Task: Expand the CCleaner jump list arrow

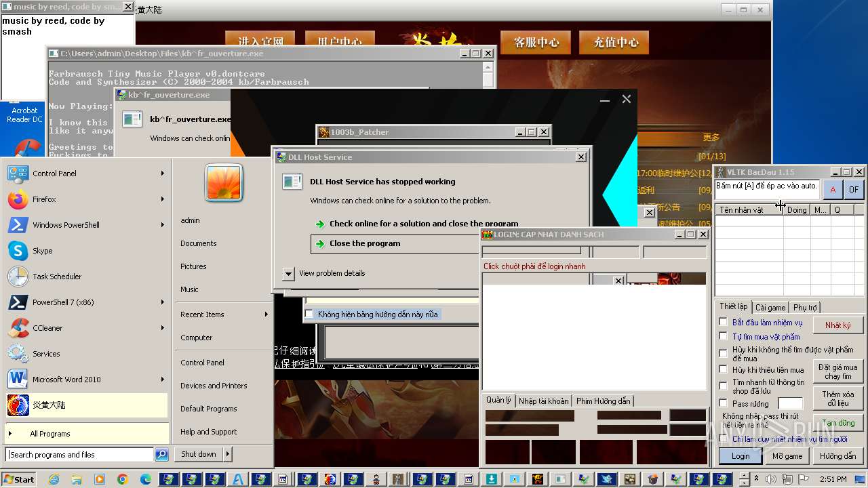Action: coord(163,328)
